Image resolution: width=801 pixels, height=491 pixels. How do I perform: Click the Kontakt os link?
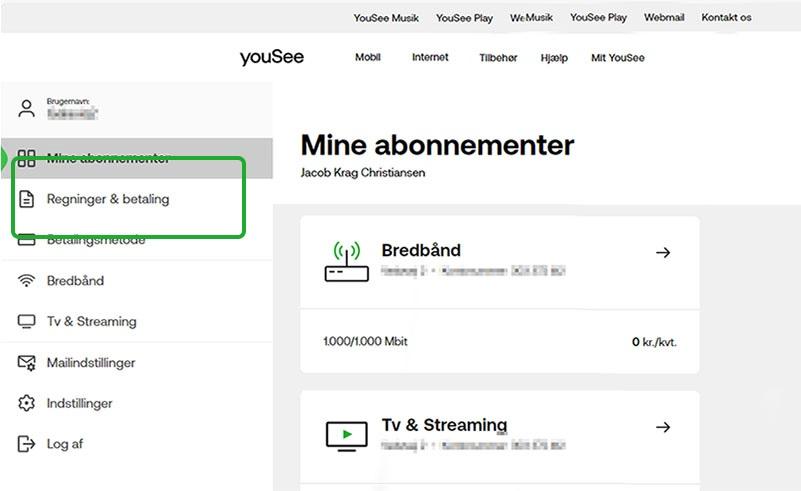tap(726, 18)
